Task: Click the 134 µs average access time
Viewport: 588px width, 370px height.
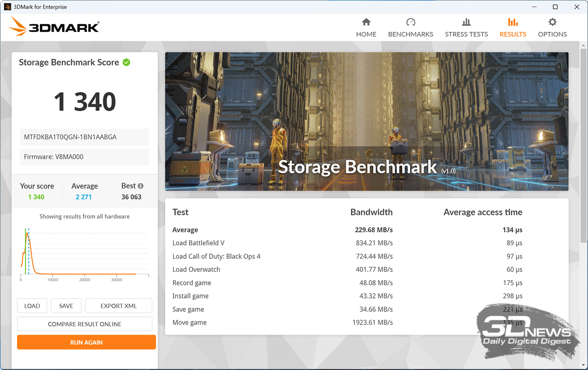Action: [x=512, y=230]
